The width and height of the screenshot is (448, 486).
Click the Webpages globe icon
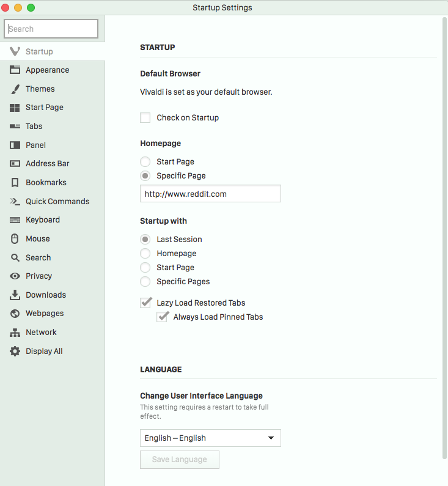click(x=15, y=314)
